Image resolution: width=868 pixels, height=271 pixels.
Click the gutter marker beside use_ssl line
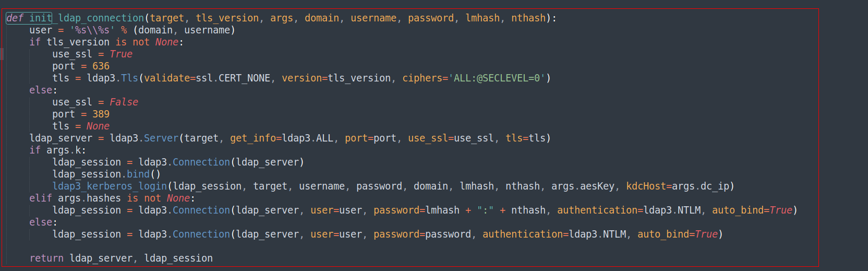2,54
